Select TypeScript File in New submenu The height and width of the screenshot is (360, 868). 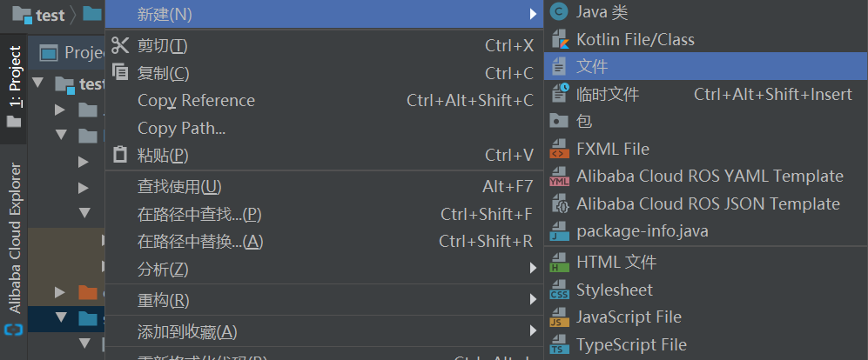(706, 345)
